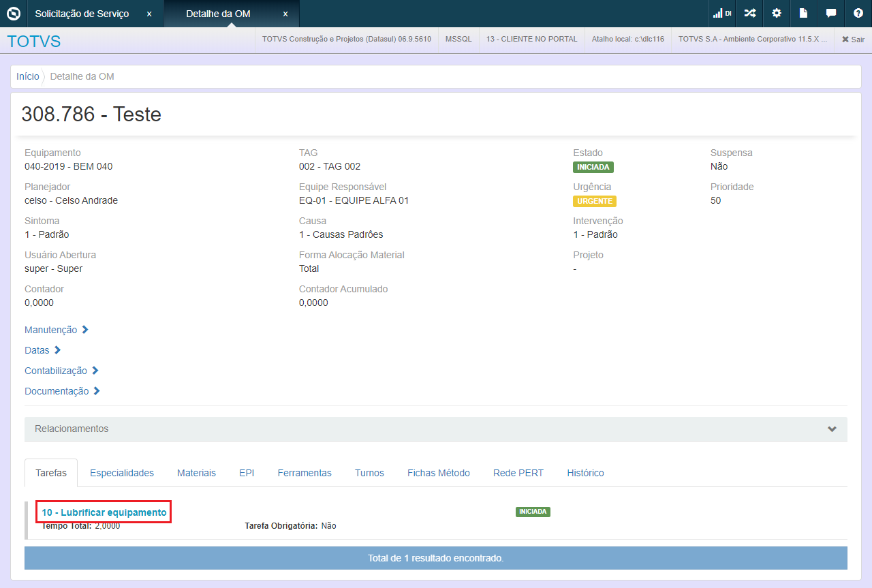Click the URGENTE urgency badge

(595, 201)
